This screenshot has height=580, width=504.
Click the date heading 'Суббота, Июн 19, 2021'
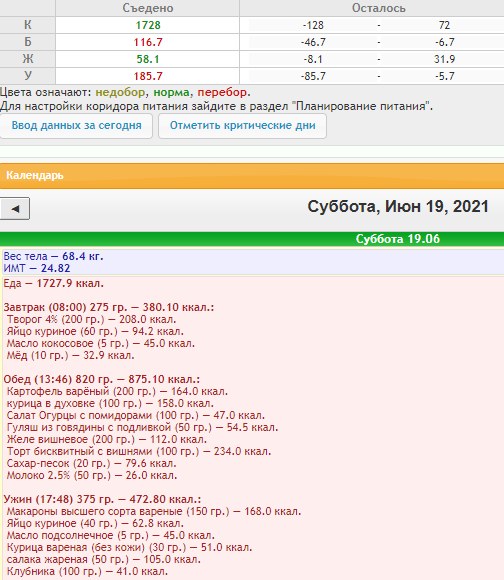[x=398, y=206]
